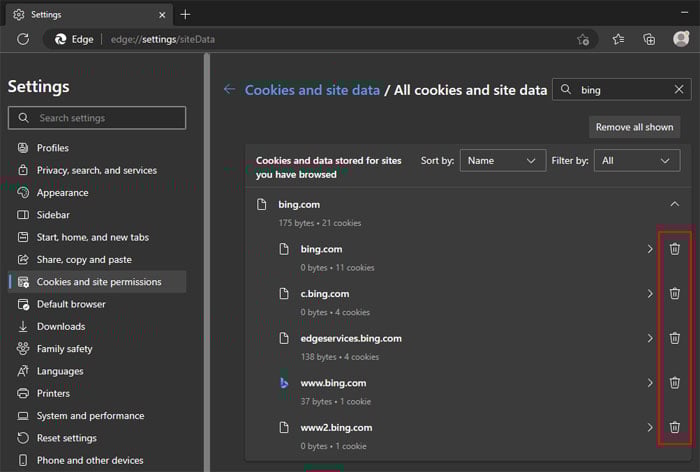Click trash icon for www2.bing.com

(674, 427)
